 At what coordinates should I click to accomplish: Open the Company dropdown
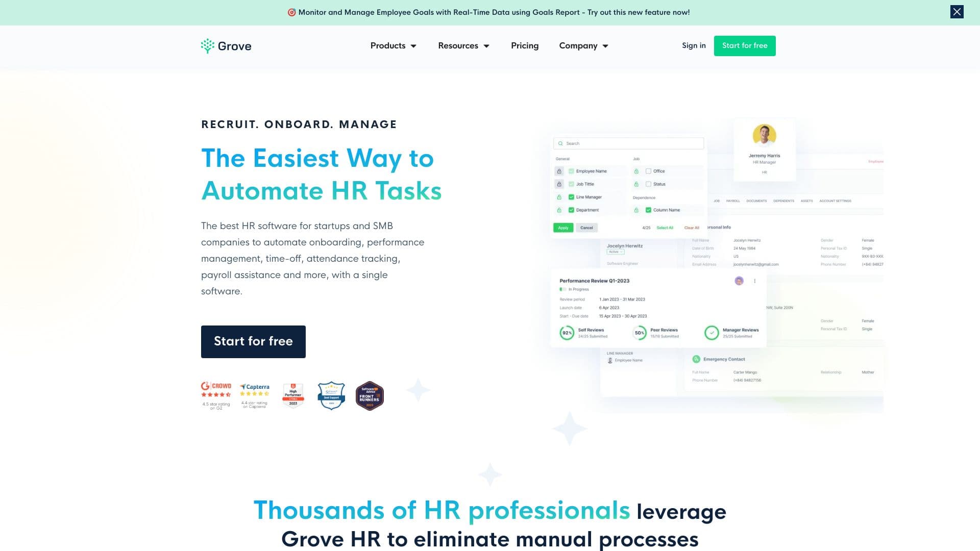pyautogui.click(x=583, y=45)
